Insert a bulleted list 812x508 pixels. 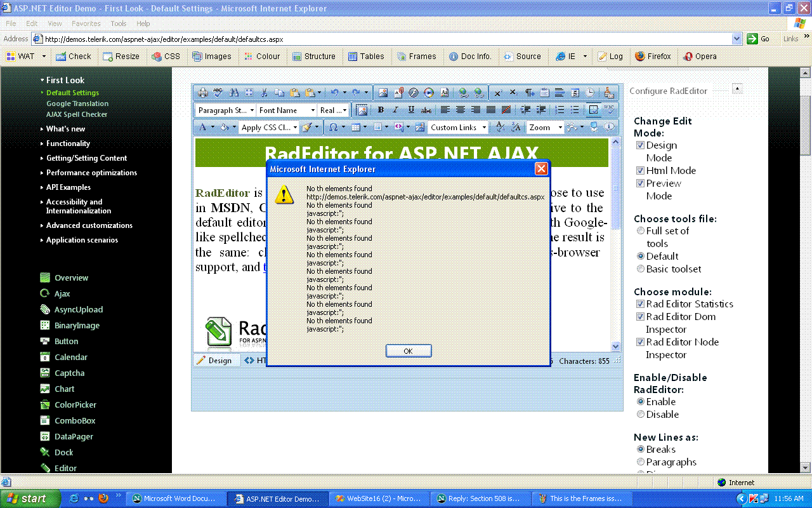pos(575,110)
